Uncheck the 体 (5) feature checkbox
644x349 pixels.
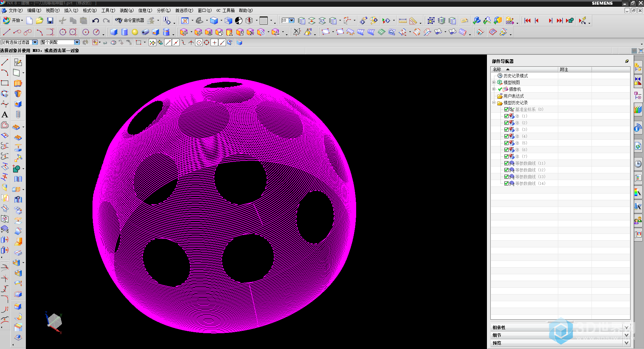[x=506, y=143]
